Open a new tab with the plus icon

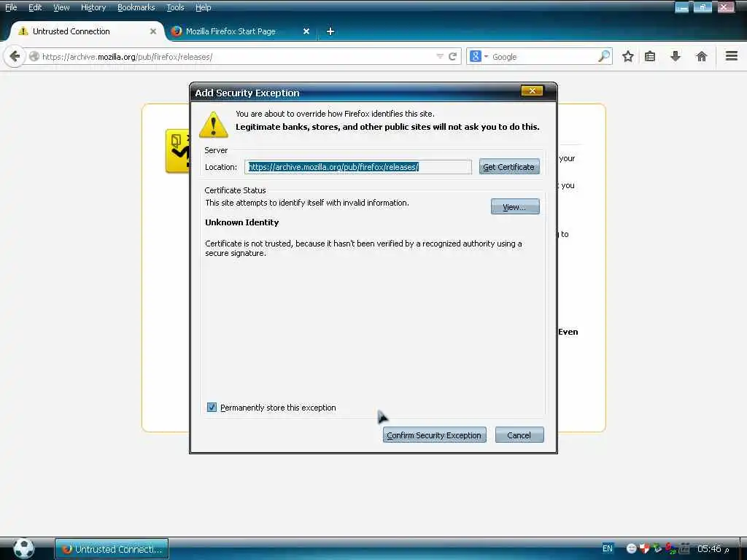tap(330, 31)
